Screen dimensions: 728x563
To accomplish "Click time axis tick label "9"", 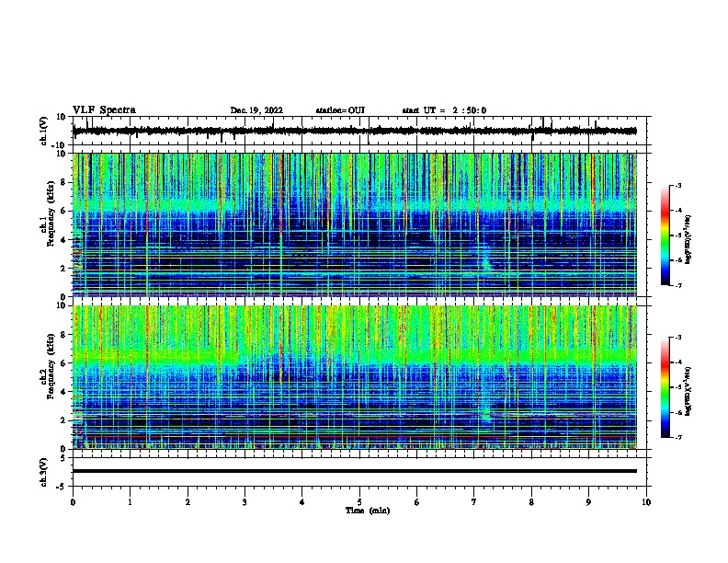I will (588, 502).
